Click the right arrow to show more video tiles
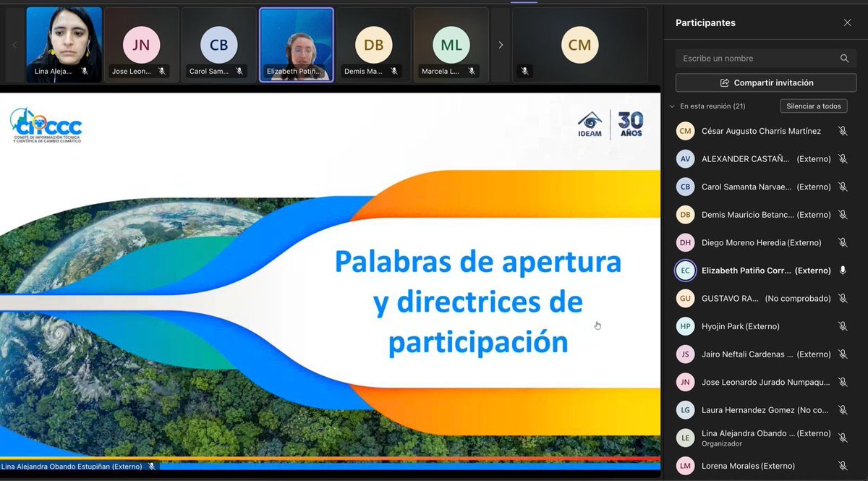Viewport: 868px width, 481px height. coord(501,44)
